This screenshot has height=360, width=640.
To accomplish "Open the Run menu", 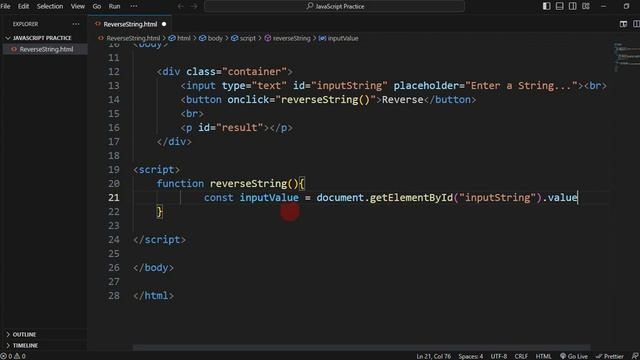I will 114,6.
